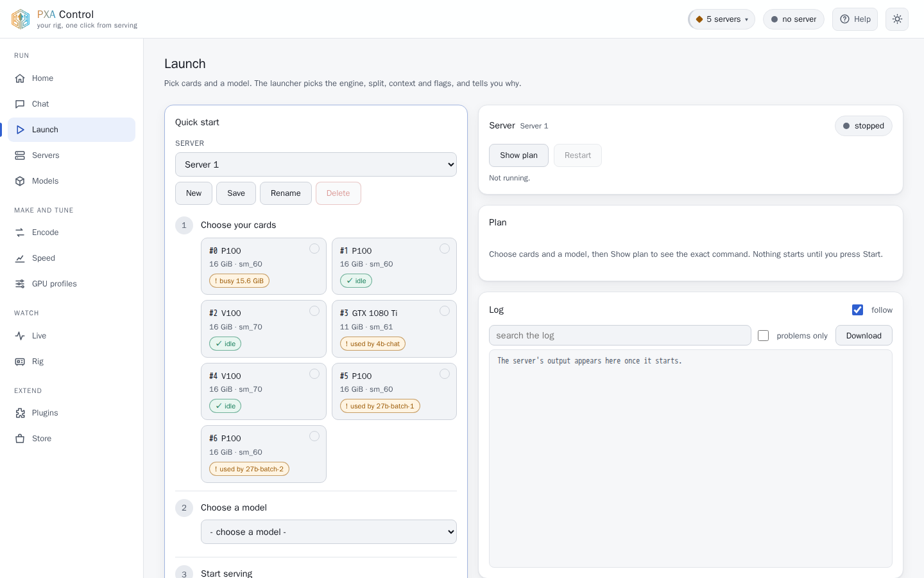
Task: Click the Rig hardware icon
Action: point(20,362)
